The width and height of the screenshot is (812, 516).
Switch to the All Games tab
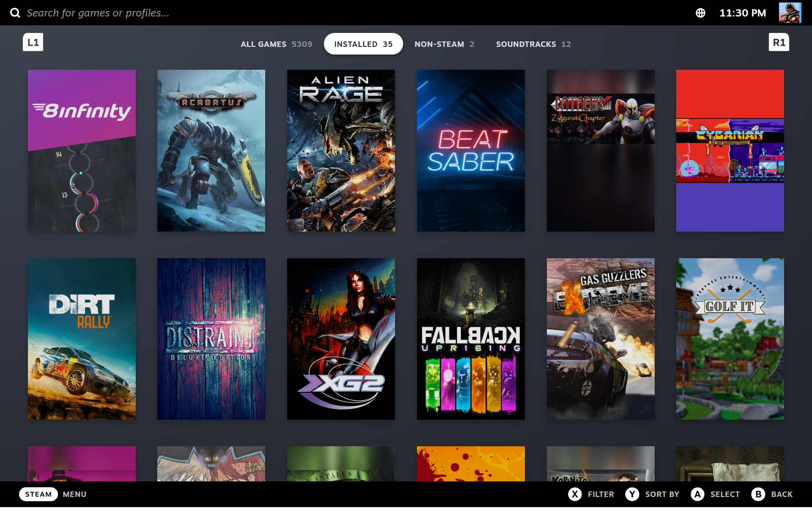(276, 44)
